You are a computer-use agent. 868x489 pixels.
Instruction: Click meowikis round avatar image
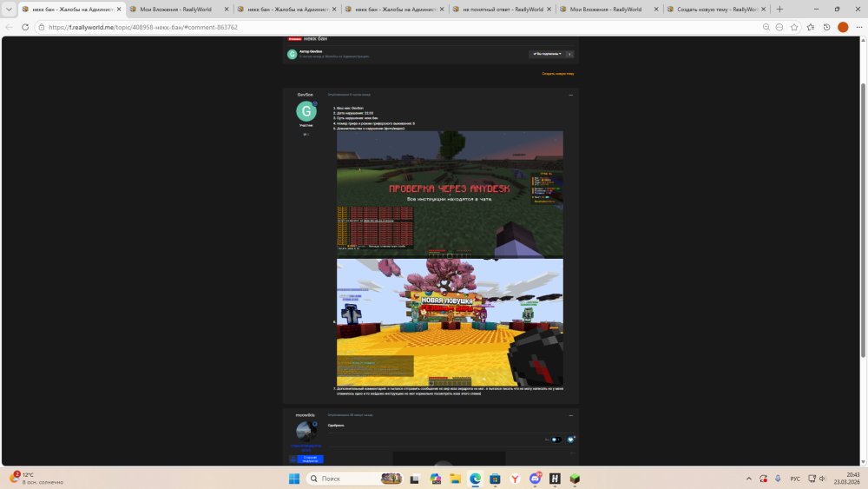pos(306,432)
